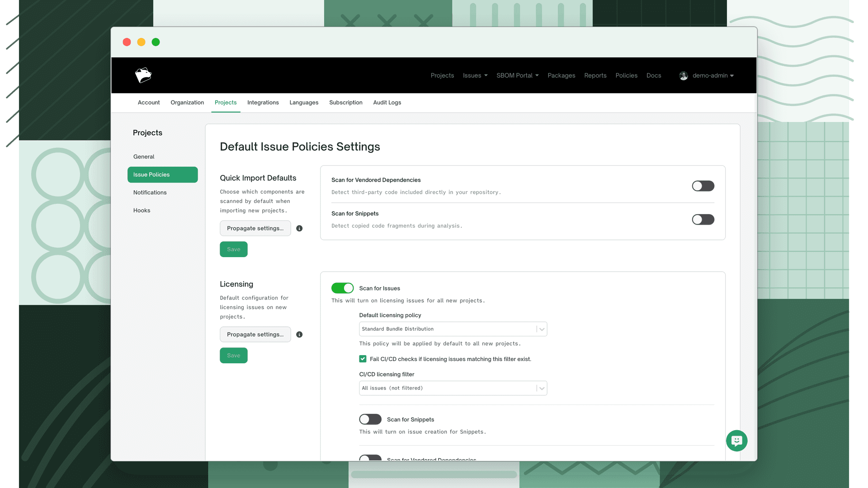Open the demo-admin user menu

(713, 75)
